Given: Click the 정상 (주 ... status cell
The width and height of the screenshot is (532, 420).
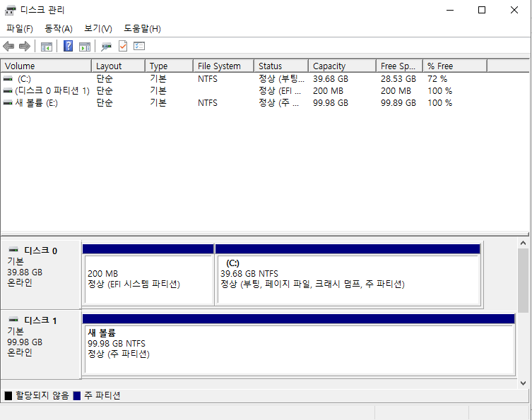Looking at the screenshot, I should 278,103.
